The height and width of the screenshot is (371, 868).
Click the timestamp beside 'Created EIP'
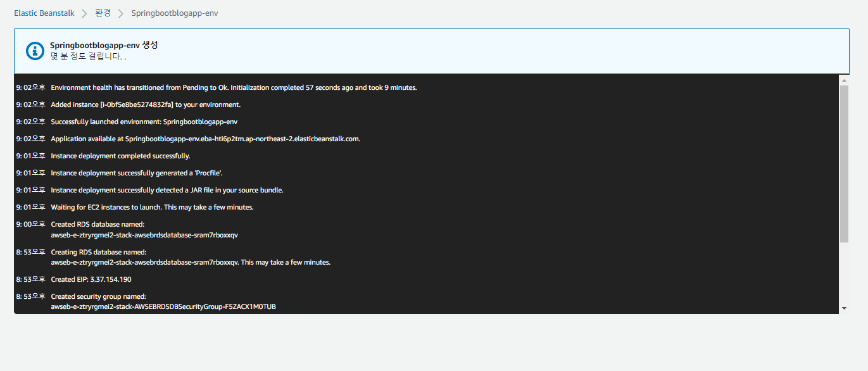(x=31, y=279)
